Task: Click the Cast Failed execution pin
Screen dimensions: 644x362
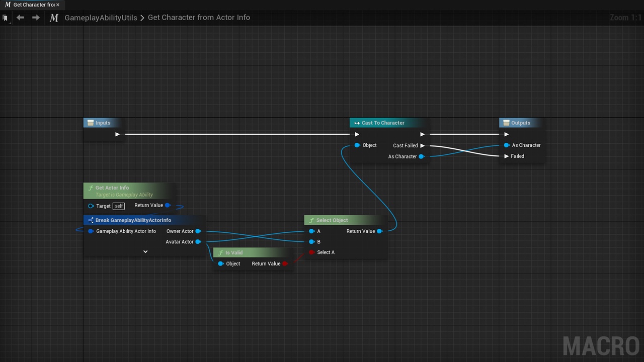Action: (422, 146)
